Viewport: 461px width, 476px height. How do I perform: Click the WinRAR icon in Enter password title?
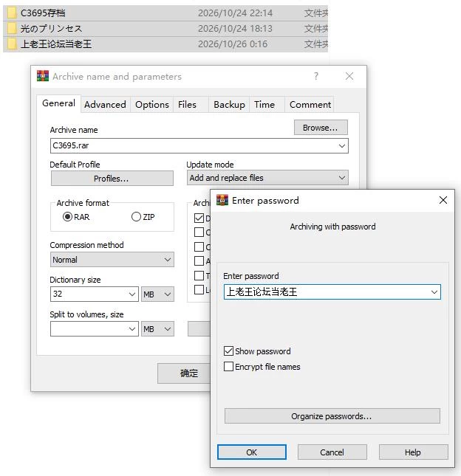point(222,200)
